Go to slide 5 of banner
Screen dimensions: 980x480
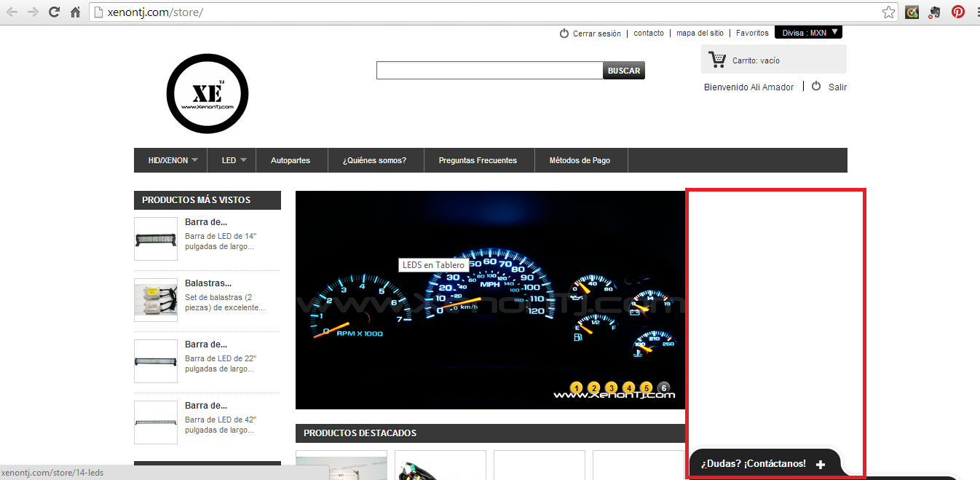point(647,387)
